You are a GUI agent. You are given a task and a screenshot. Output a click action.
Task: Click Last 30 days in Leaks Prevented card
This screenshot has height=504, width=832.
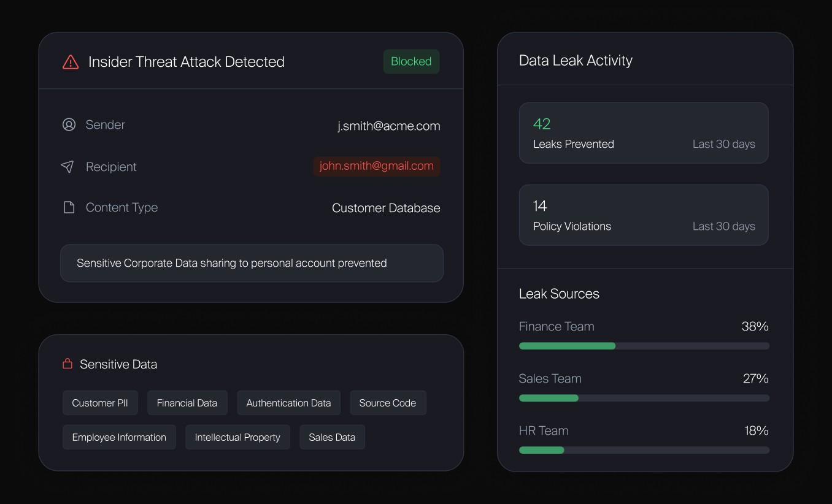coord(724,144)
